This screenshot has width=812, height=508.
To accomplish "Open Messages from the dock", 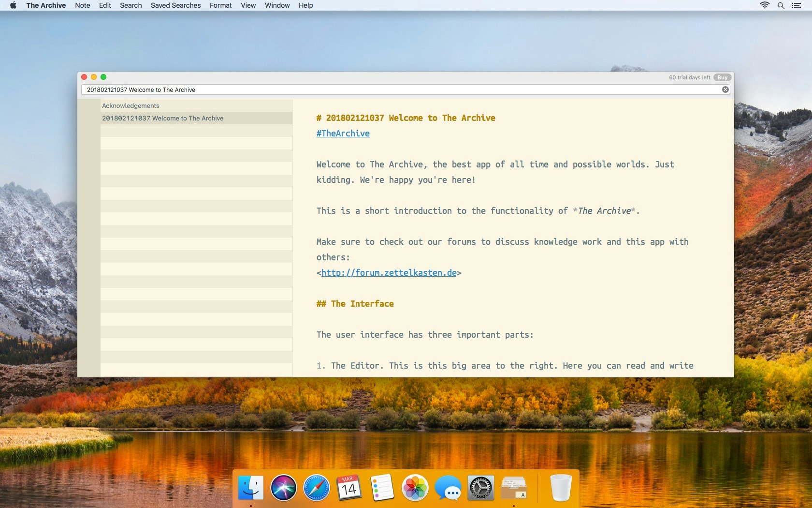I will click(448, 487).
